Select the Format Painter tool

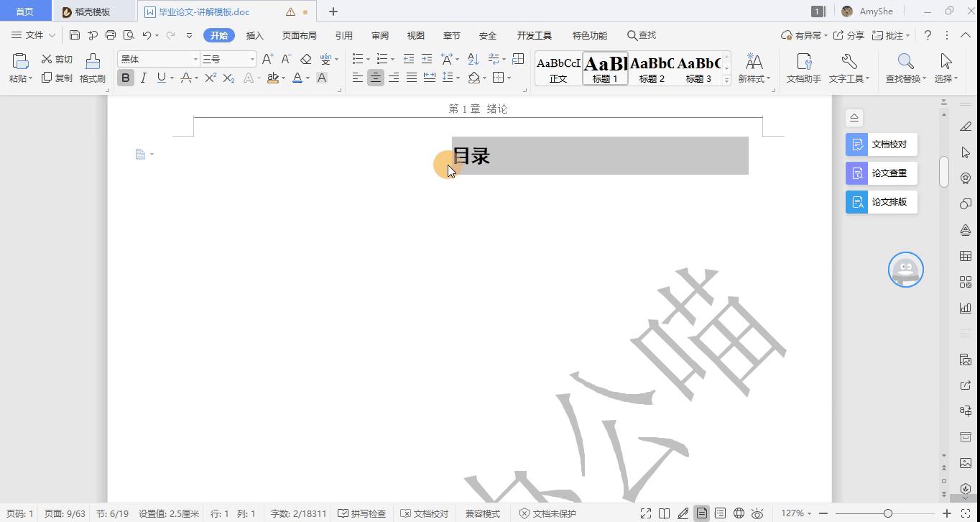91,68
